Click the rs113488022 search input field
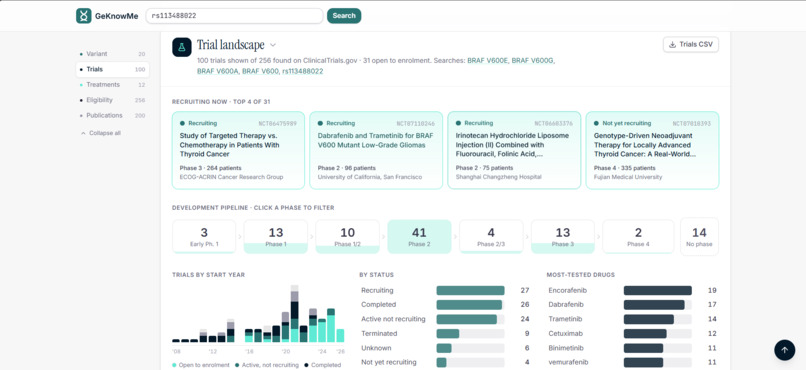 [x=234, y=16]
